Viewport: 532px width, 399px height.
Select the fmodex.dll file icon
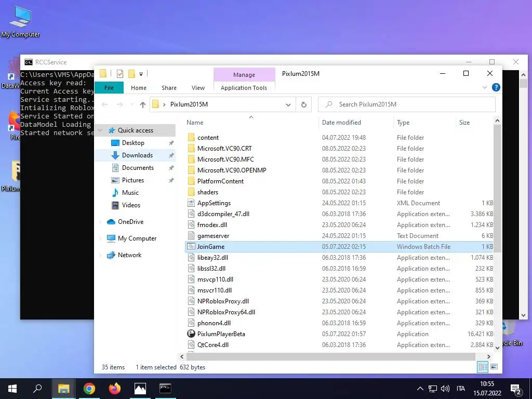pos(191,224)
